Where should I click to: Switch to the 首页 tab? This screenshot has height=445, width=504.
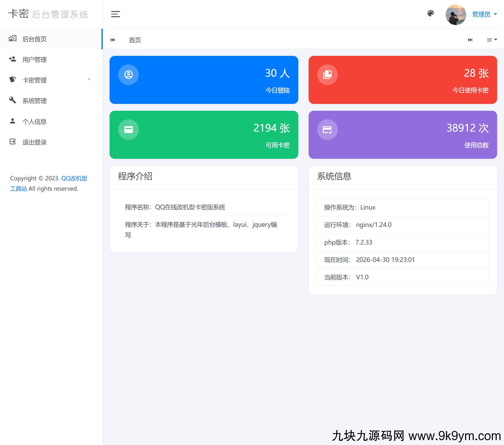click(135, 40)
